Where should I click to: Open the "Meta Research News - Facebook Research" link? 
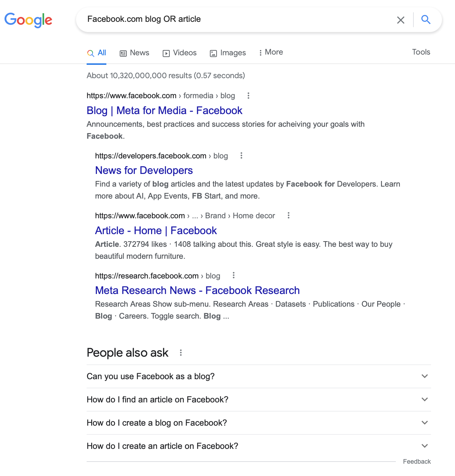[197, 290]
